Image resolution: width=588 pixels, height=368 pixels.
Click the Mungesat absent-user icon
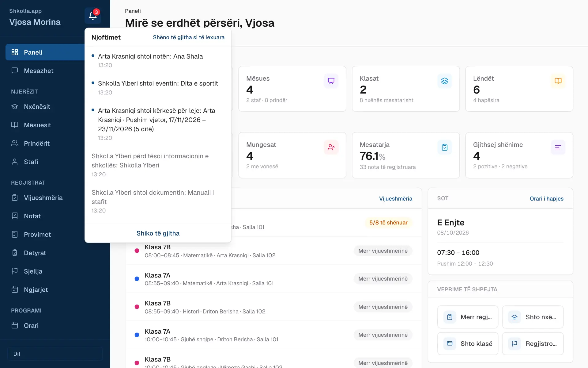tap(331, 147)
